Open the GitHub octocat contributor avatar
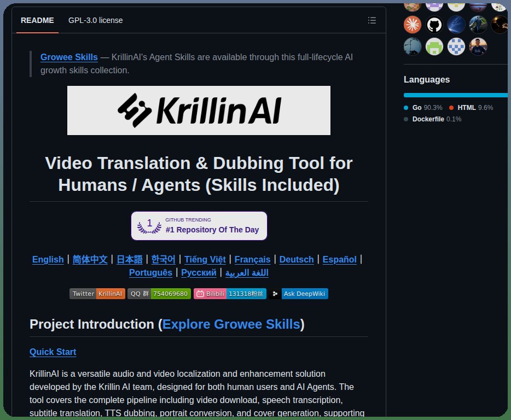Viewport: 511px width, 420px height. pos(434,25)
